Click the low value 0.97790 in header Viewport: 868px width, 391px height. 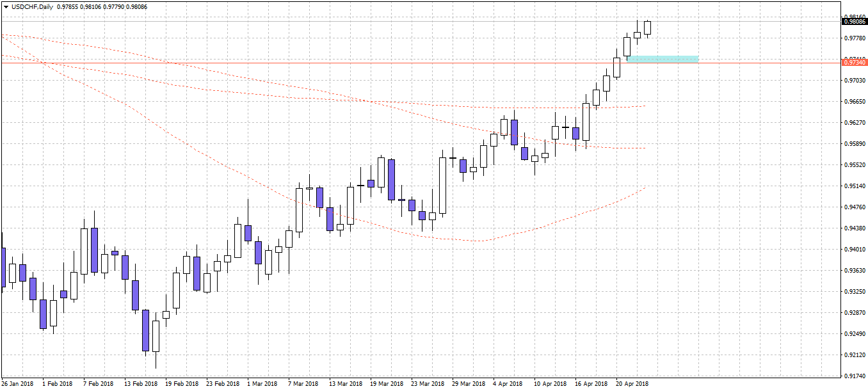point(115,6)
